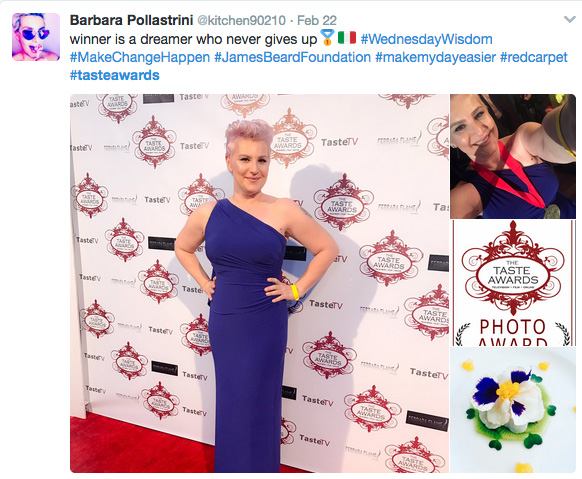Open the Feb 22 tweet timestamp
Screen dimensions: 582x479
click(317, 20)
